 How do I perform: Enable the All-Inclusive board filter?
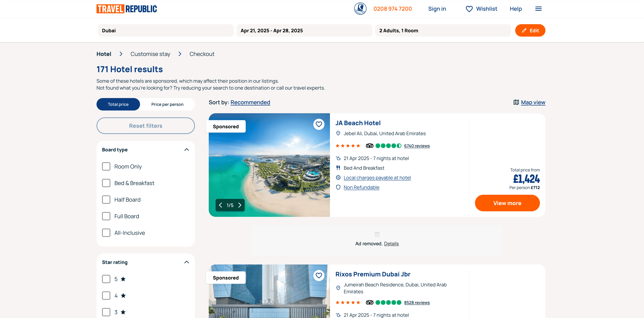[106, 233]
